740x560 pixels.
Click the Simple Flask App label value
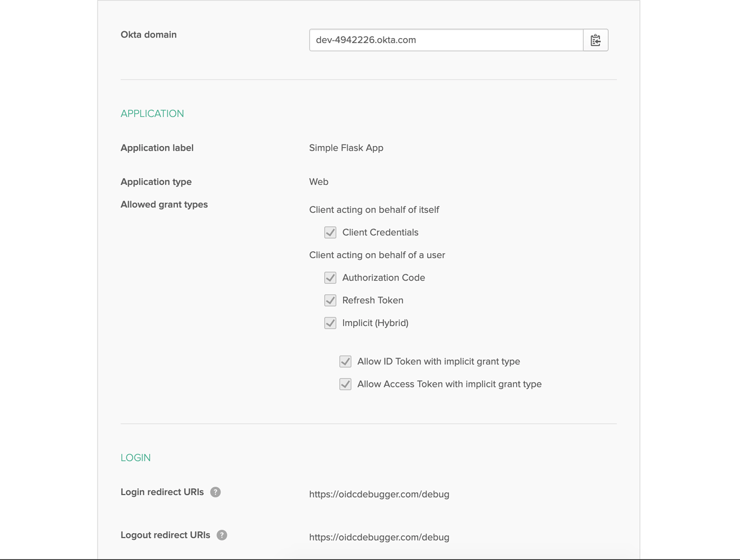pyautogui.click(x=346, y=148)
